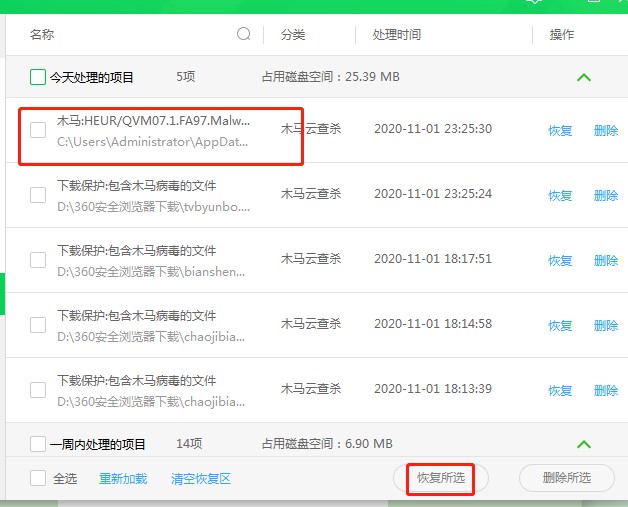This screenshot has width=628, height=507.
Task: Check the box for entry dated 18:14:58
Action: coord(38,325)
